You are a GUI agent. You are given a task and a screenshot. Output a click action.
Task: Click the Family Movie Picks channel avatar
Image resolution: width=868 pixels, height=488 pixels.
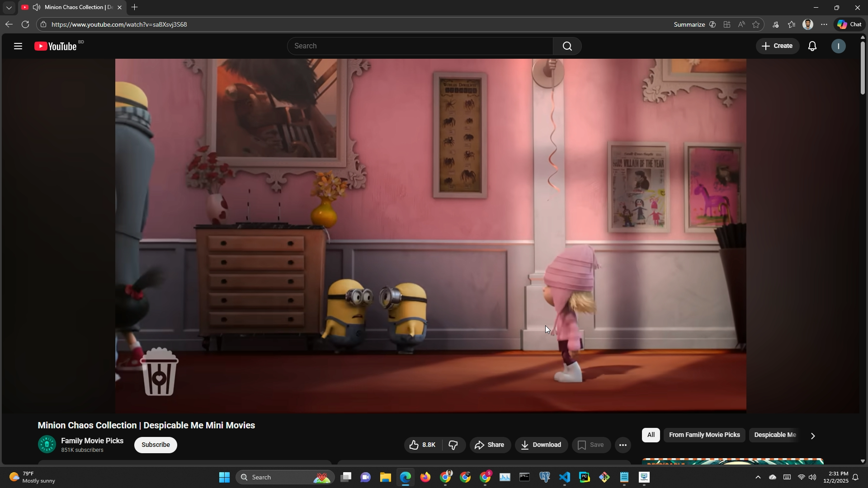[47, 445]
